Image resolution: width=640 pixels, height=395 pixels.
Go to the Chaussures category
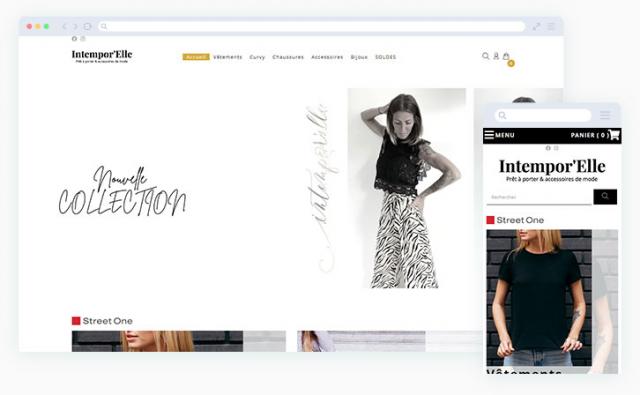pyautogui.click(x=288, y=57)
